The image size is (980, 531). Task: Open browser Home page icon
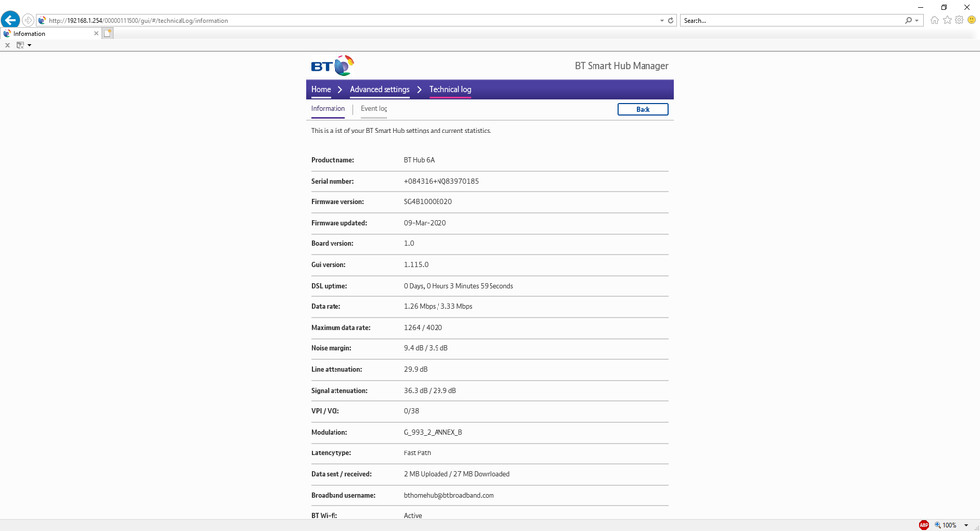click(x=934, y=20)
